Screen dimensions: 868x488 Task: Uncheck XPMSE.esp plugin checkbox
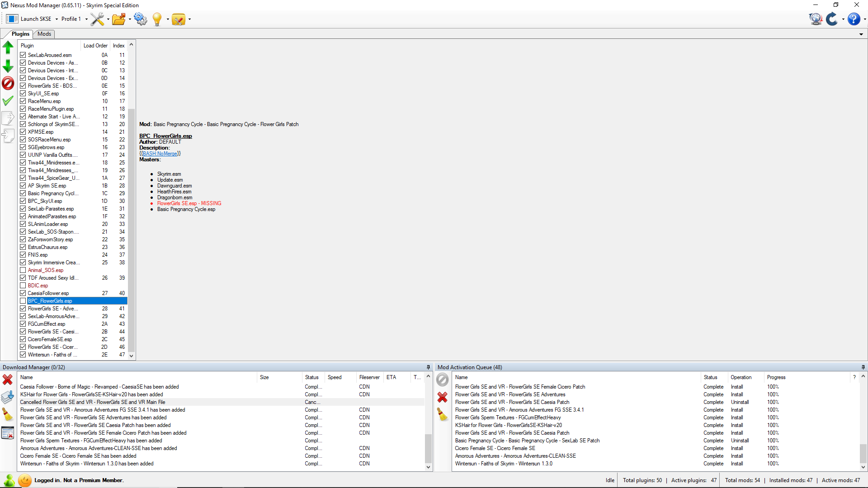(x=23, y=132)
